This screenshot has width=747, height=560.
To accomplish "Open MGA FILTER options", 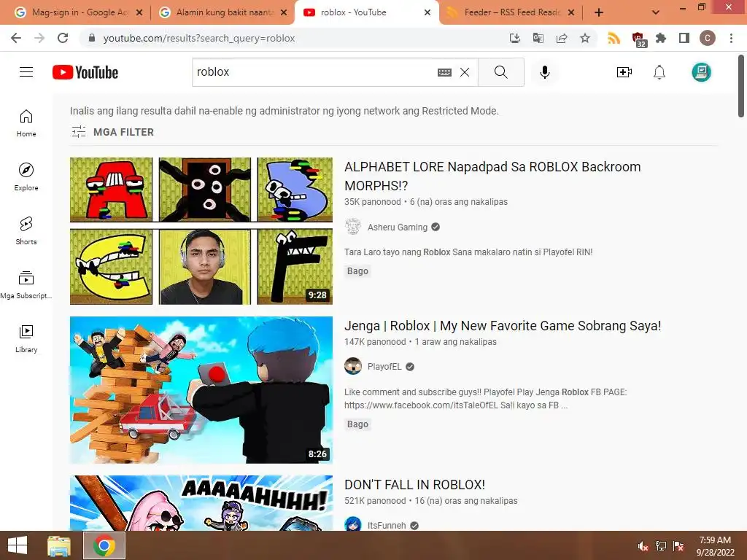I will point(112,132).
